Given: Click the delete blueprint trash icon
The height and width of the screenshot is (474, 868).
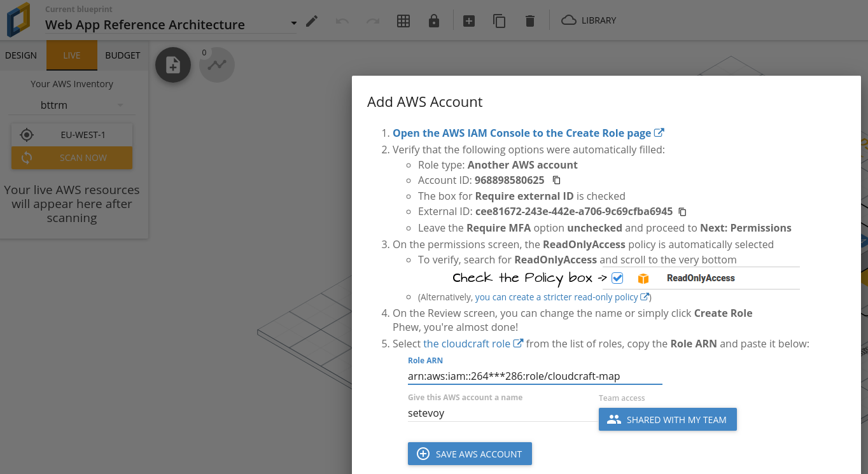Looking at the screenshot, I should tap(530, 21).
